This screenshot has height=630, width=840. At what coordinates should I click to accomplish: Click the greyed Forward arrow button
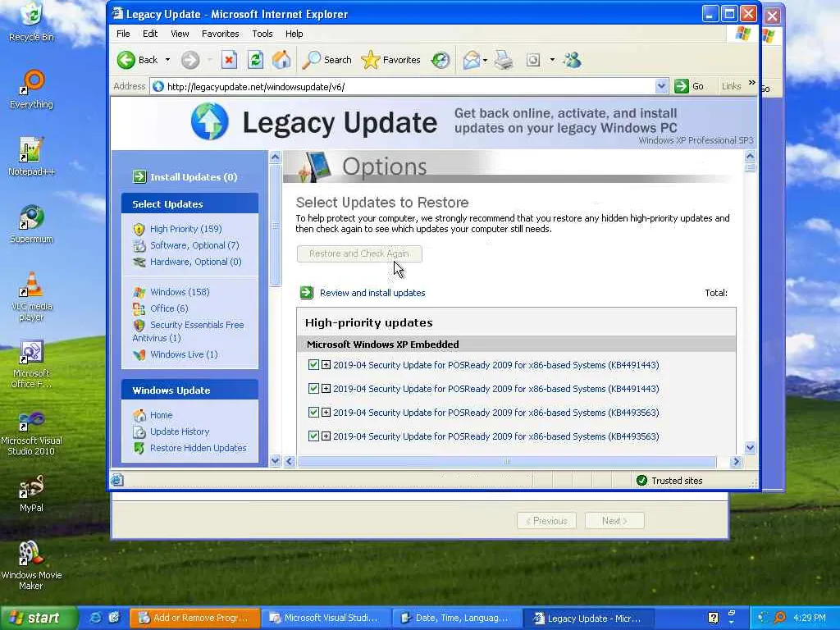pos(190,60)
